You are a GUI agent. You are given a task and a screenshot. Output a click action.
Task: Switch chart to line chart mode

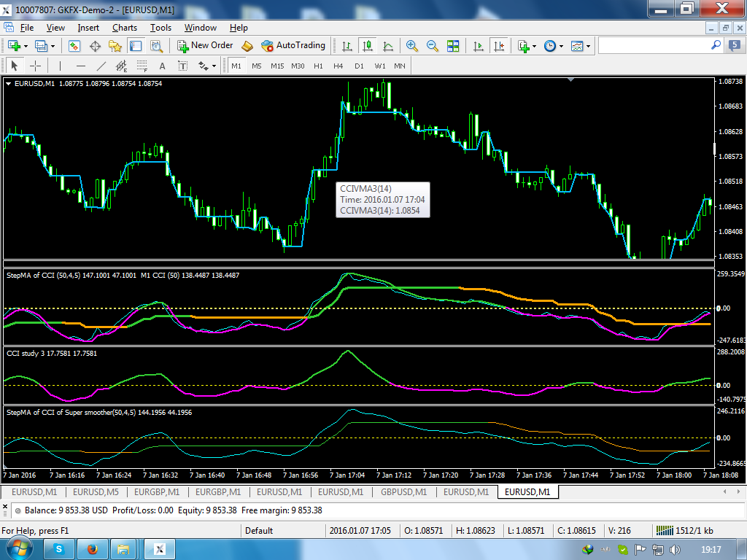click(389, 46)
